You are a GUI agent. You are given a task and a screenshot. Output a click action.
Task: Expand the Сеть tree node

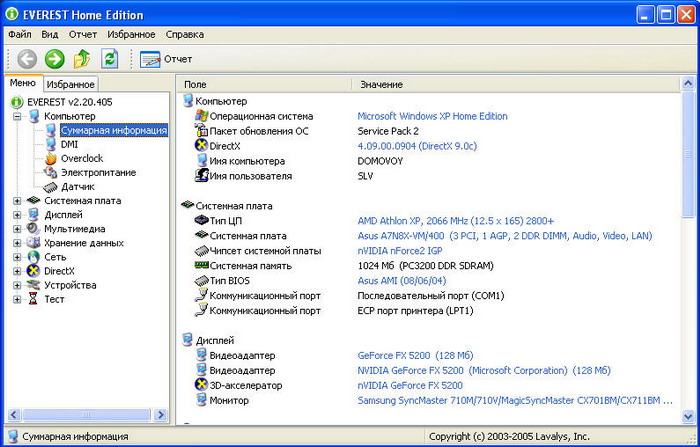(x=17, y=257)
